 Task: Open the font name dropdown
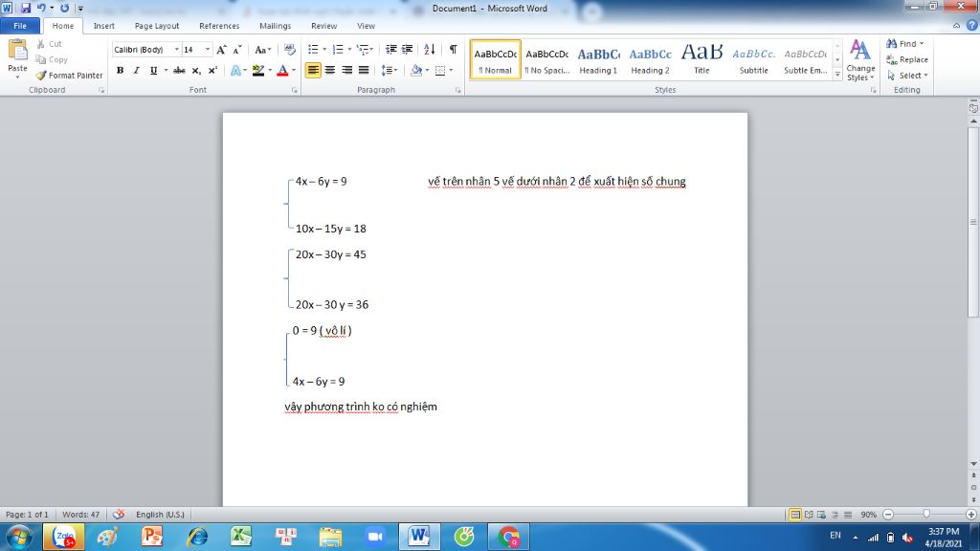(177, 50)
